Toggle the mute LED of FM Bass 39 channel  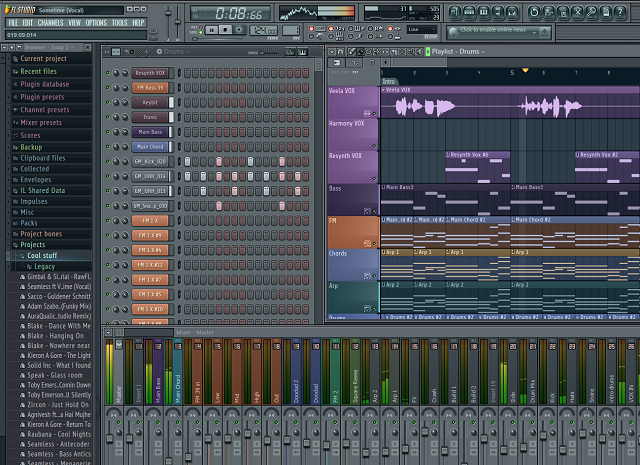point(108,87)
